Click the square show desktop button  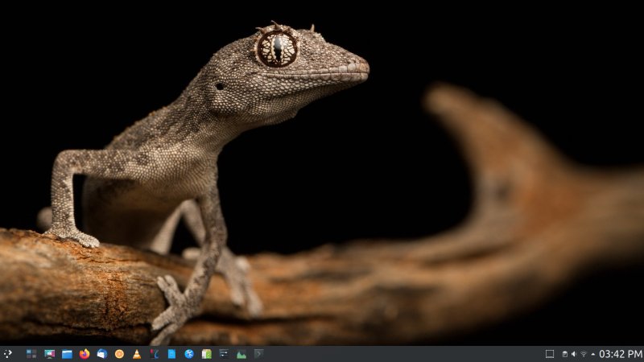coord(550,354)
